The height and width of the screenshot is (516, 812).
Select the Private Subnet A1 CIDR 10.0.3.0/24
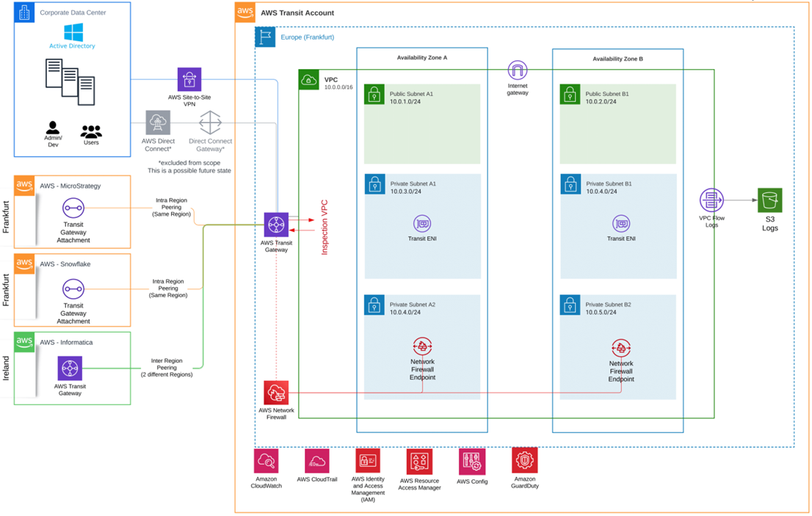point(406,192)
